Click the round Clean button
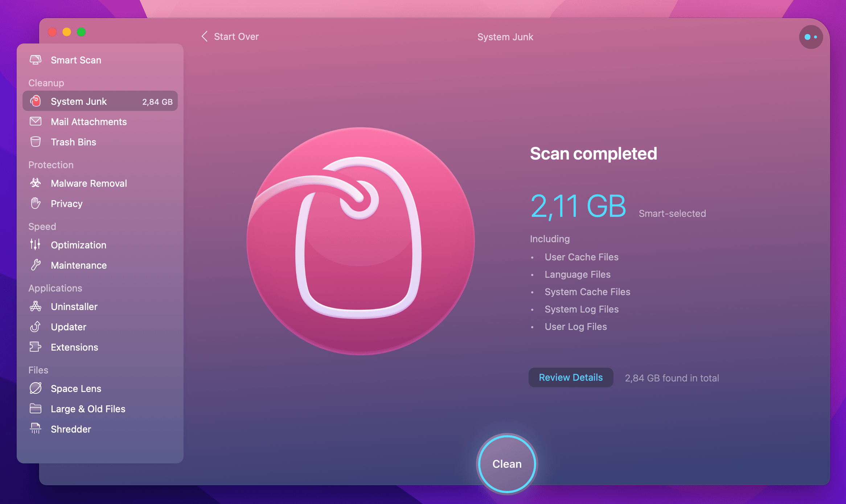 click(x=507, y=464)
